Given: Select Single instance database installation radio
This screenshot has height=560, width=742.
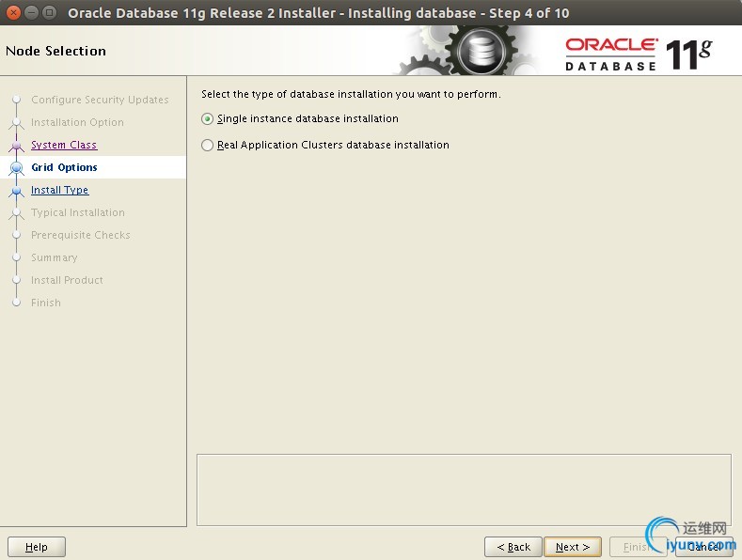Looking at the screenshot, I should point(207,118).
